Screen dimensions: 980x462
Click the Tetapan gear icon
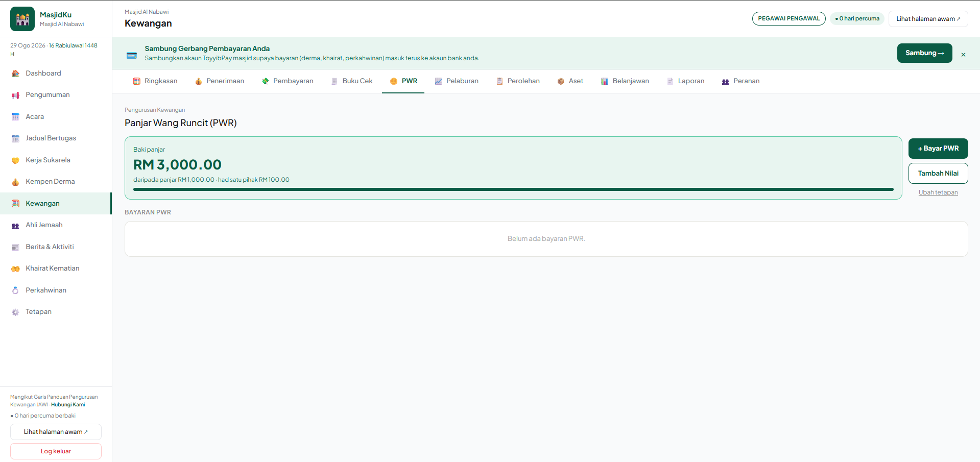15,312
